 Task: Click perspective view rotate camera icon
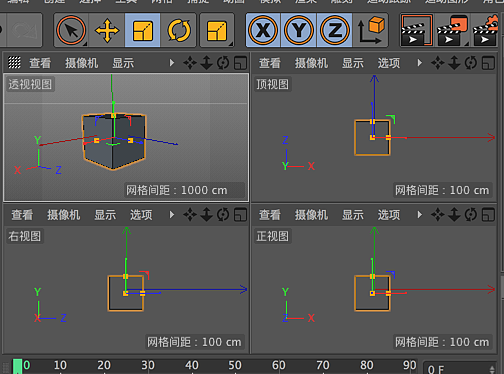[x=223, y=63]
